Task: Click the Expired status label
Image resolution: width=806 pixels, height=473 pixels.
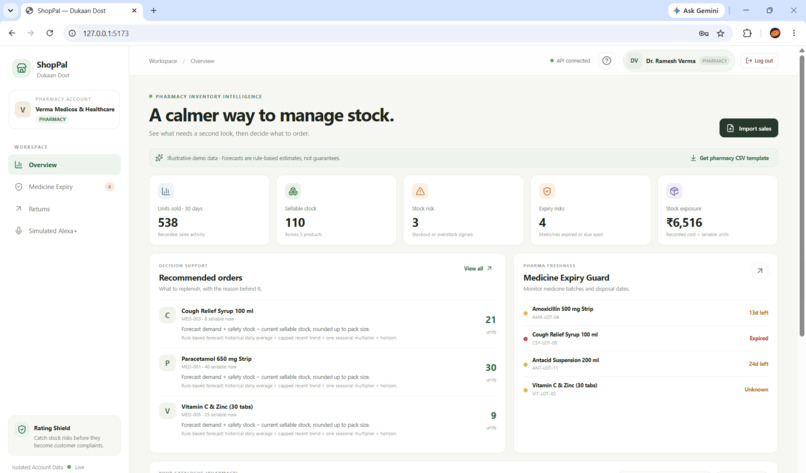Action: click(759, 338)
